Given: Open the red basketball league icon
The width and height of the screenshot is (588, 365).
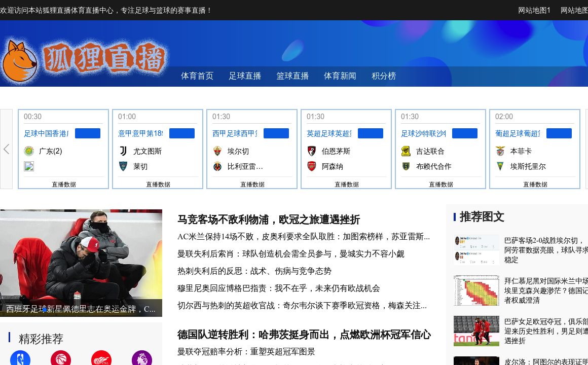Looking at the screenshot, I should pos(61,359).
